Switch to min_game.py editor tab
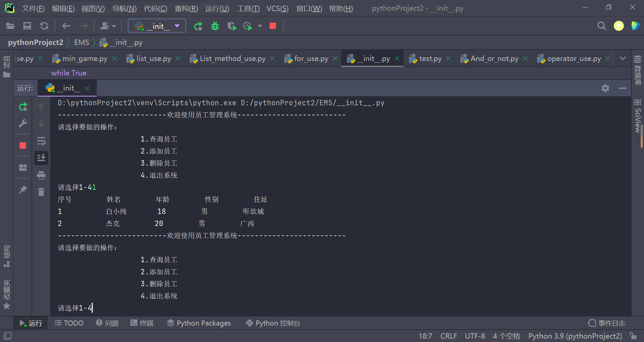The image size is (644, 342). point(85,59)
